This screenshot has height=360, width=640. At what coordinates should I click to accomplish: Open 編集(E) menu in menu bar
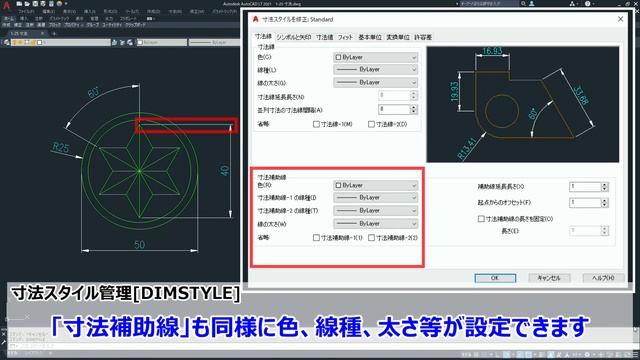tap(49, 11)
